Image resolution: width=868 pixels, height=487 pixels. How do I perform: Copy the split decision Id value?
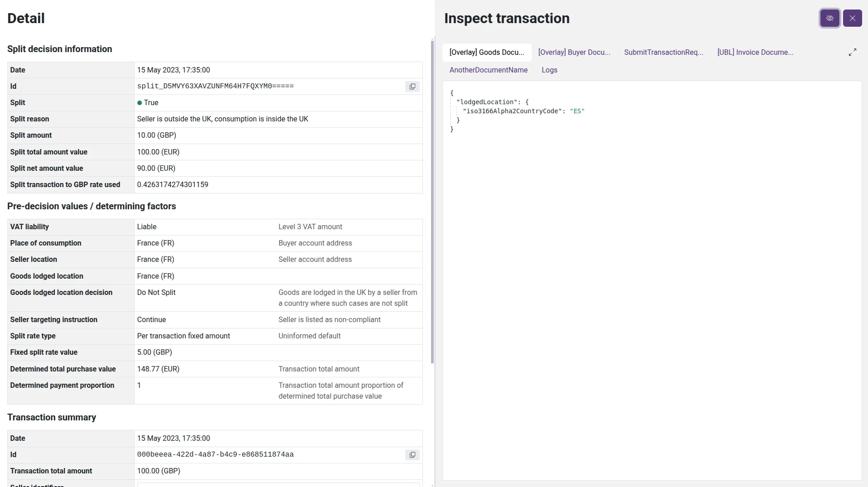pos(412,87)
